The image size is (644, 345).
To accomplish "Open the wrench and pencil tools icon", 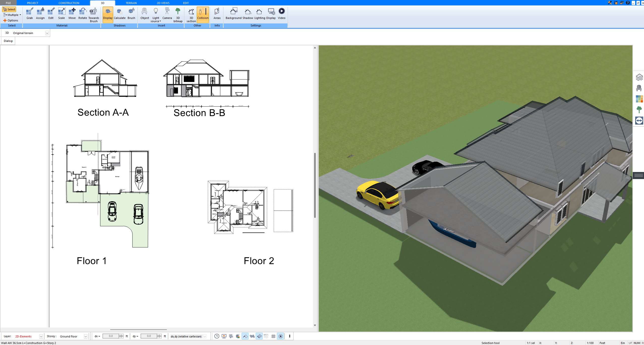I will click(610, 3).
